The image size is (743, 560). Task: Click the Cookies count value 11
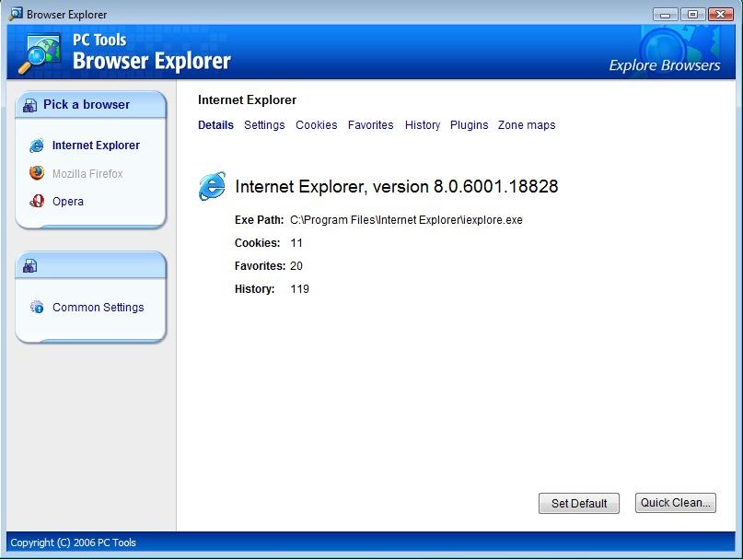point(296,243)
